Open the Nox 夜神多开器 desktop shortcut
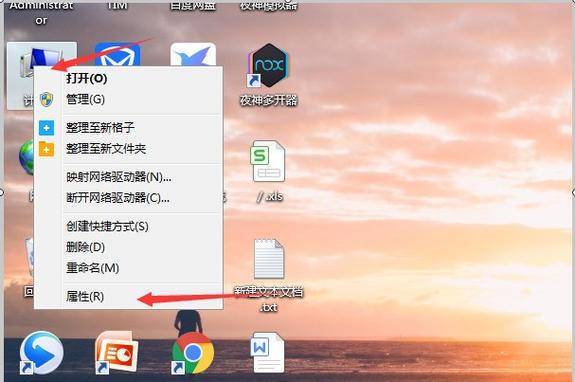575x382 pixels. [269, 65]
